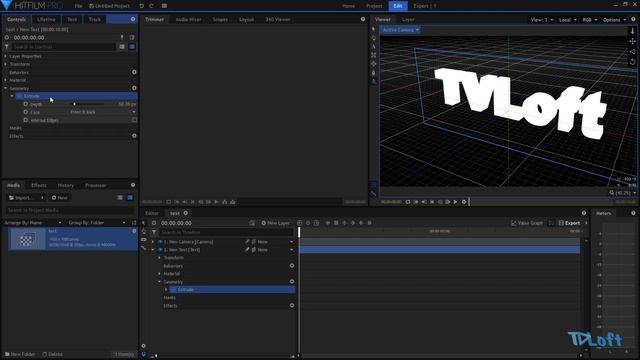Image resolution: width=640 pixels, height=360 pixels.
Task: Click the Search in Controls field
Action: [x=64, y=47]
